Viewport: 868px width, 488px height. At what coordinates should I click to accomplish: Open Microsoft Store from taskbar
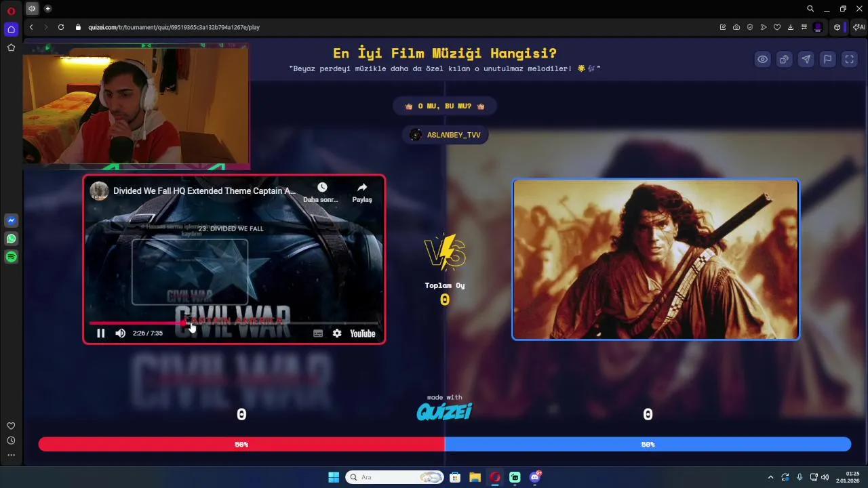click(455, 477)
